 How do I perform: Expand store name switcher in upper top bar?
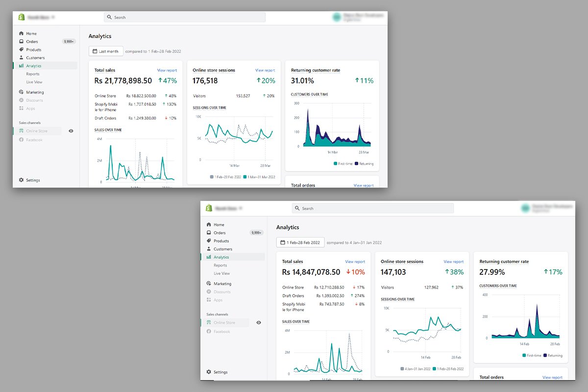pos(41,17)
